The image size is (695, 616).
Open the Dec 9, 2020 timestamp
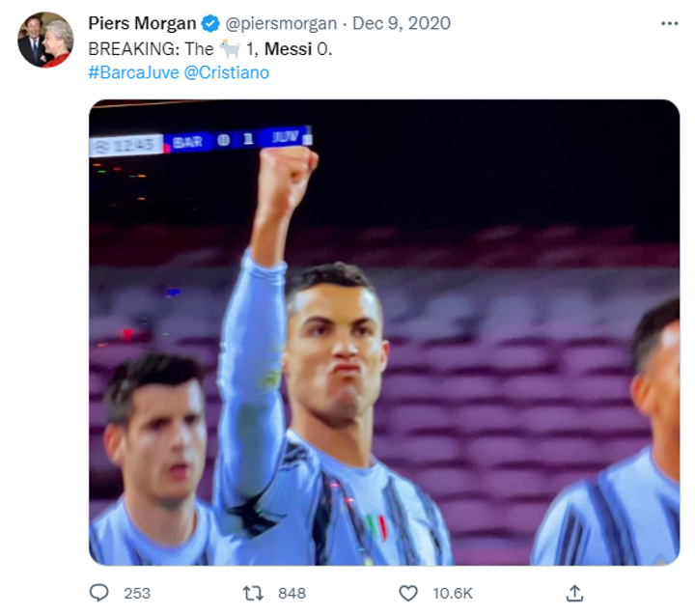click(x=401, y=23)
